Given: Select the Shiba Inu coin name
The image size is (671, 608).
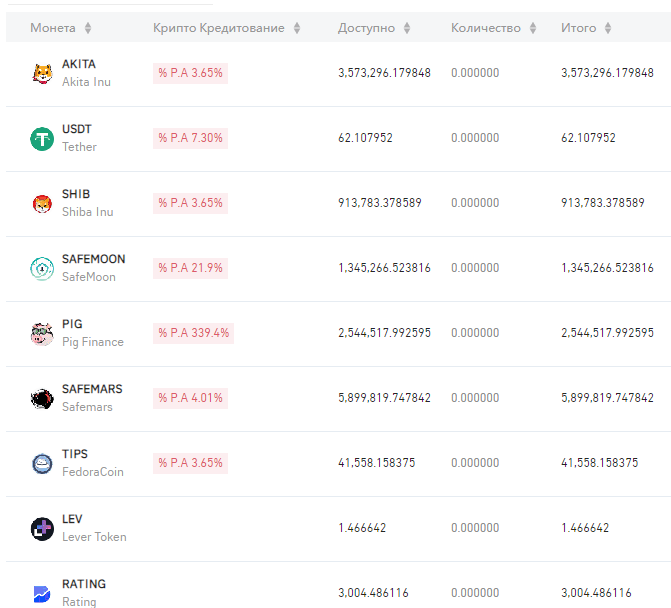Looking at the screenshot, I should [x=88, y=212].
